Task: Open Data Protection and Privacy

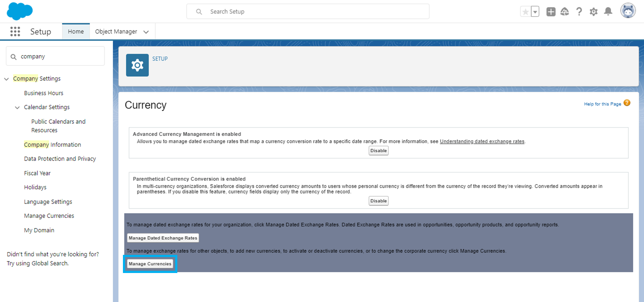Action: click(60, 159)
